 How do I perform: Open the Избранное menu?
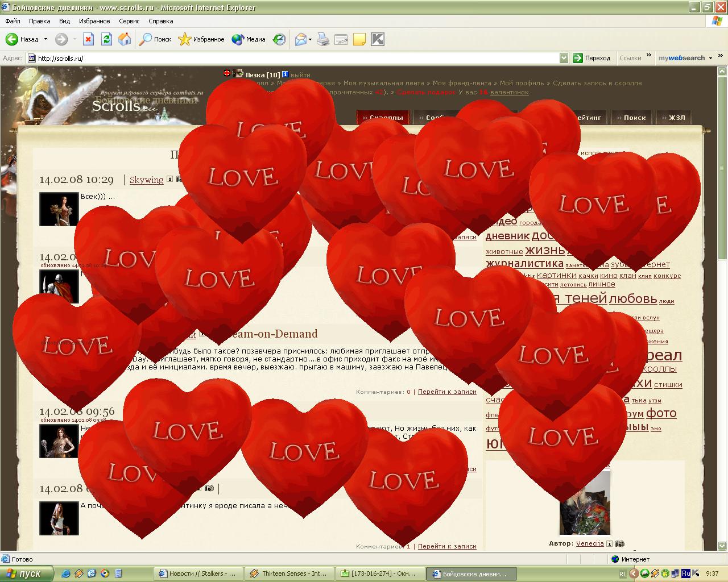pyautogui.click(x=94, y=21)
